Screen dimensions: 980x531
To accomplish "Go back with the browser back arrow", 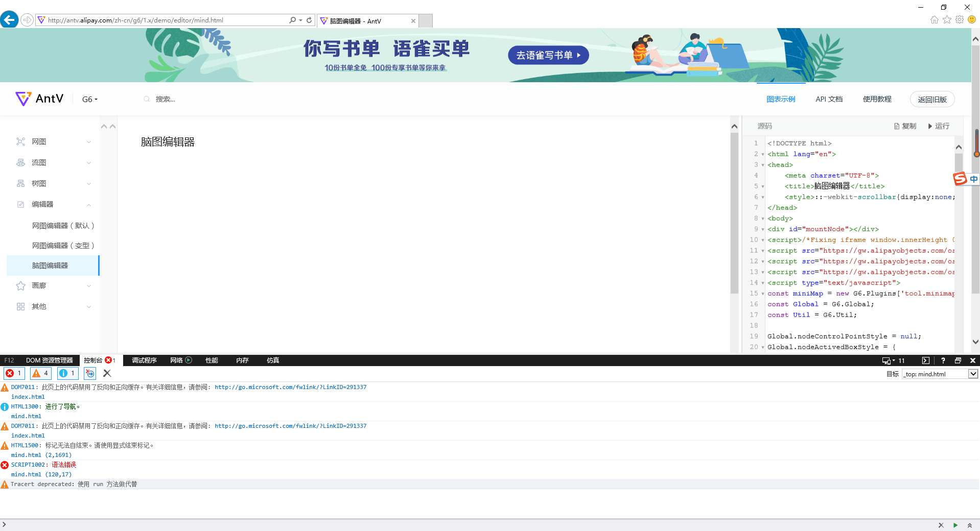I will [9, 20].
